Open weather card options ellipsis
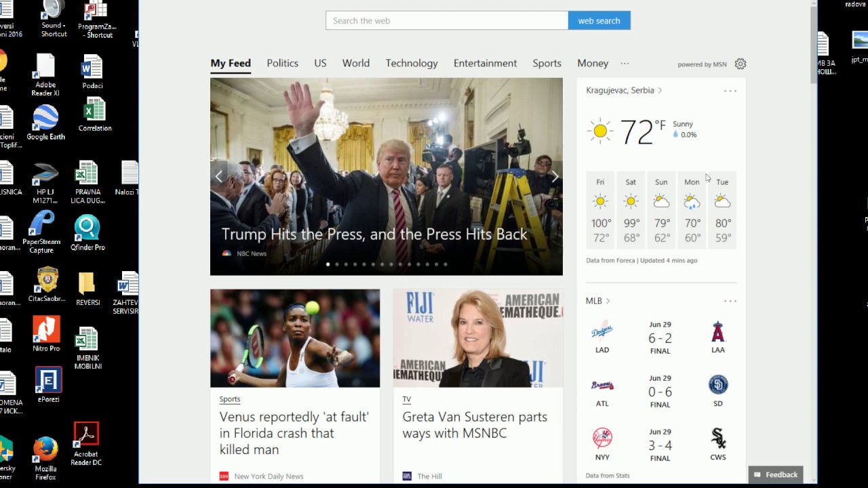This screenshot has height=488, width=868. click(730, 91)
